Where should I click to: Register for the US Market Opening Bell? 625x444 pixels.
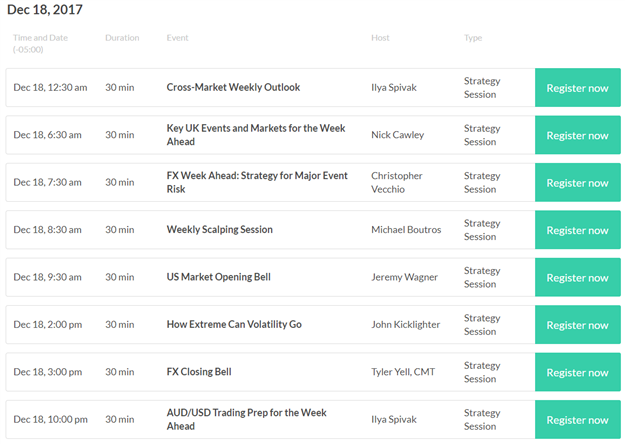578,277
